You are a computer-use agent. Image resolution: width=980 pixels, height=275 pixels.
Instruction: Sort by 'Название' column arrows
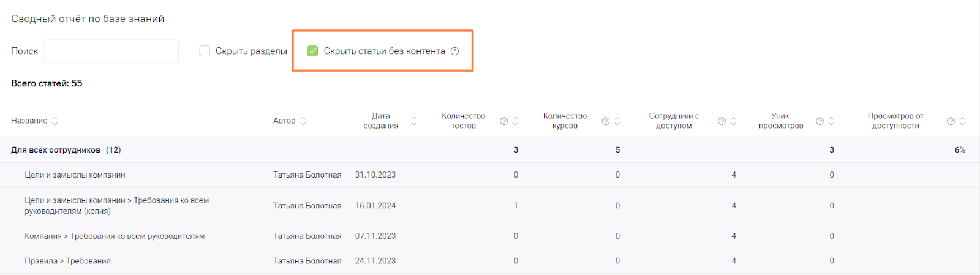pos(55,121)
